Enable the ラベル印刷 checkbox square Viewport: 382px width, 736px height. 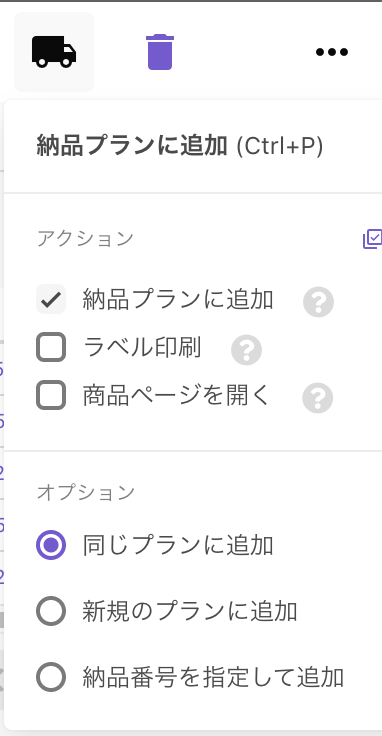51,347
